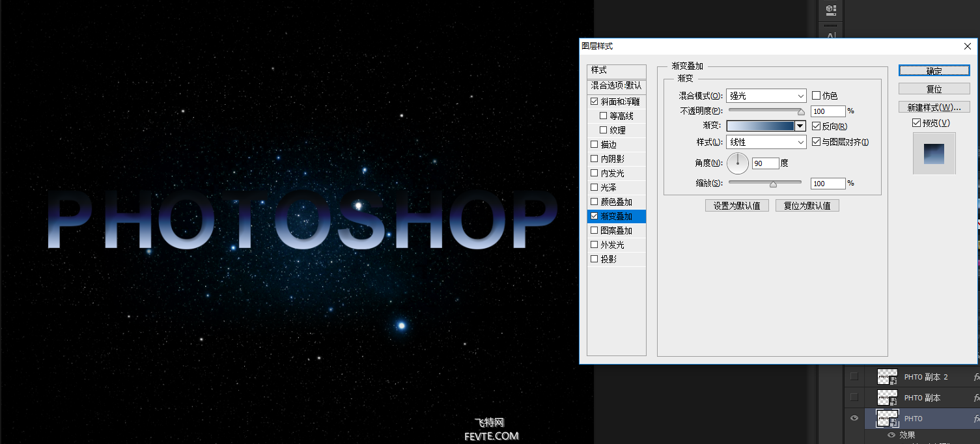This screenshot has width=980, height=444.
Task: Enable the 内阴影 checkbox
Action: (x=594, y=159)
